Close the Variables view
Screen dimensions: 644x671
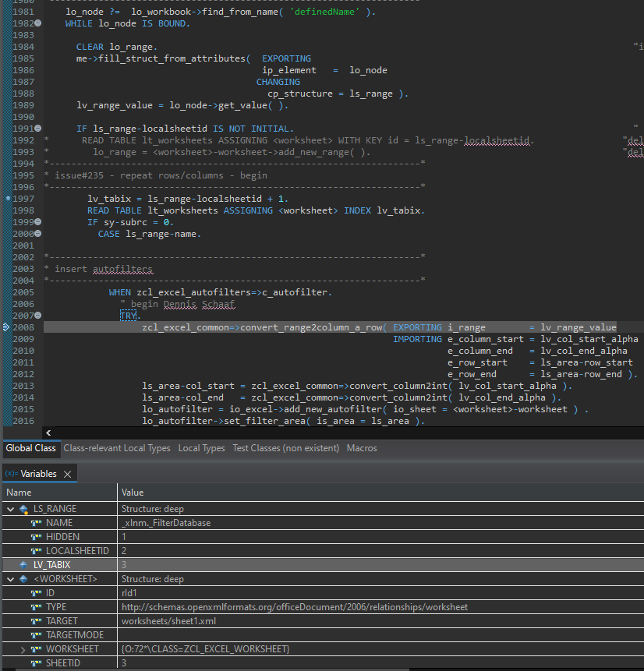pos(66,472)
